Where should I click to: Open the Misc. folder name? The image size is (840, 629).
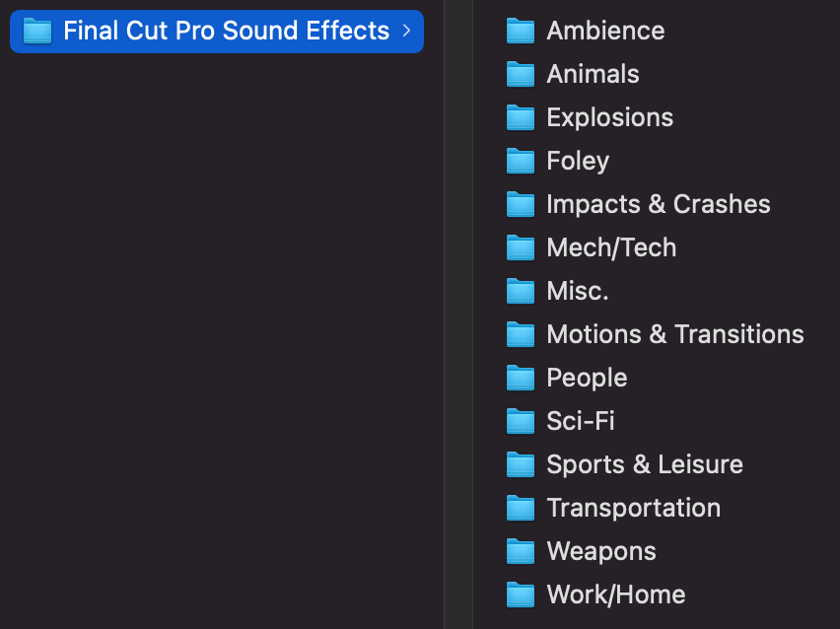(x=577, y=292)
